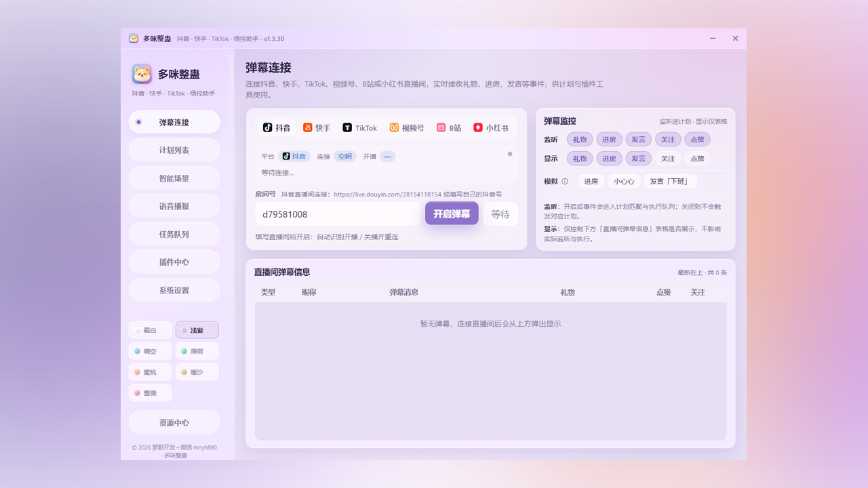Click the small cat icon in title bar
The height and width of the screenshot is (488, 868).
(x=134, y=39)
